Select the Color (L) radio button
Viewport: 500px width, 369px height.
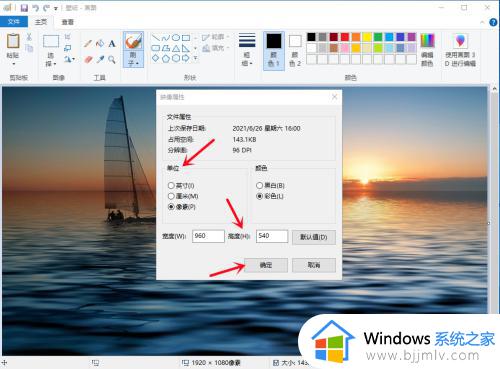click(x=259, y=196)
